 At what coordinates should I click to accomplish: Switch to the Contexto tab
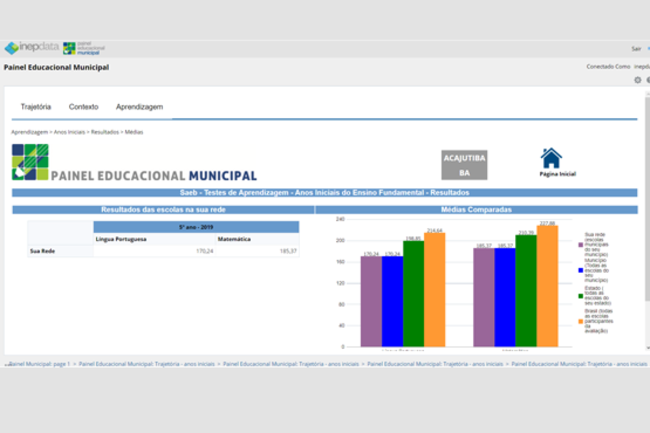tap(83, 106)
